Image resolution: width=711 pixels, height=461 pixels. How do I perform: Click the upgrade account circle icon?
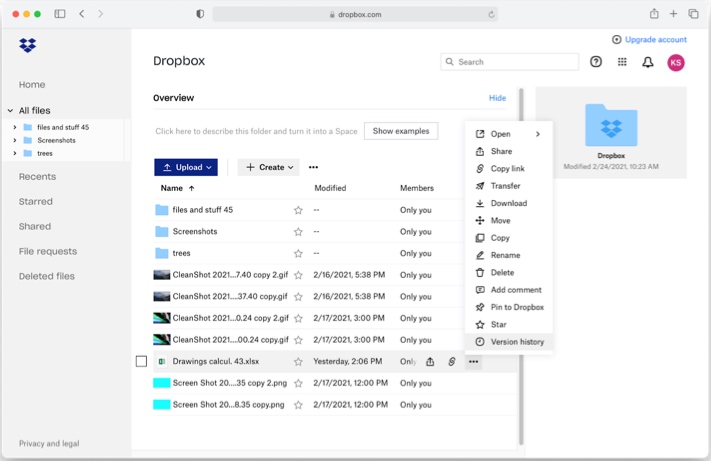tap(617, 39)
